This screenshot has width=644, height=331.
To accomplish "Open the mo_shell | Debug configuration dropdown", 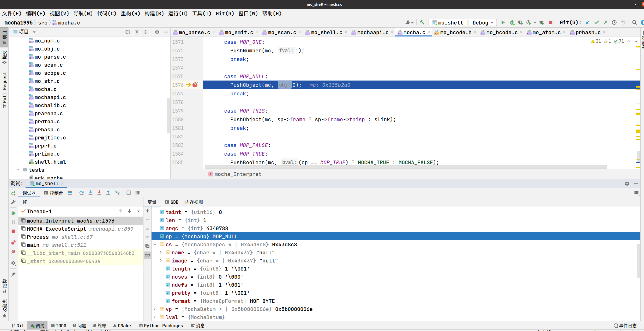I will 463,23.
